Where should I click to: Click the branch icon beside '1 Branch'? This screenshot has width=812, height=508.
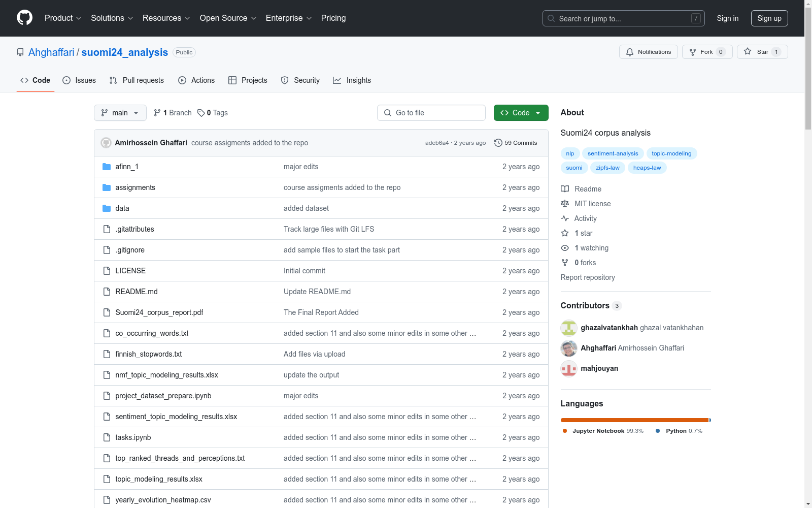157,113
